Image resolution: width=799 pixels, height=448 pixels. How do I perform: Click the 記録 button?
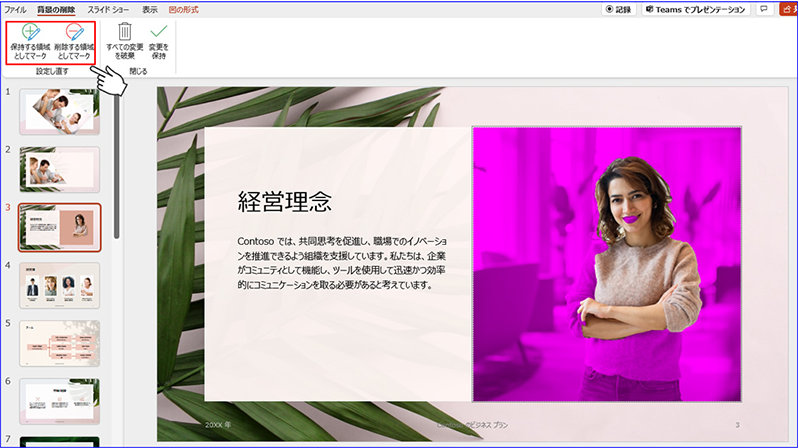coord(618,9)
